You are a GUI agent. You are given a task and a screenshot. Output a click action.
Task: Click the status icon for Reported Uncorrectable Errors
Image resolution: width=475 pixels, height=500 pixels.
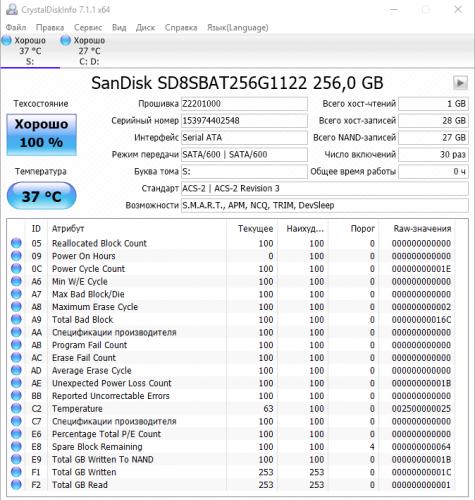tap(16, 395)
